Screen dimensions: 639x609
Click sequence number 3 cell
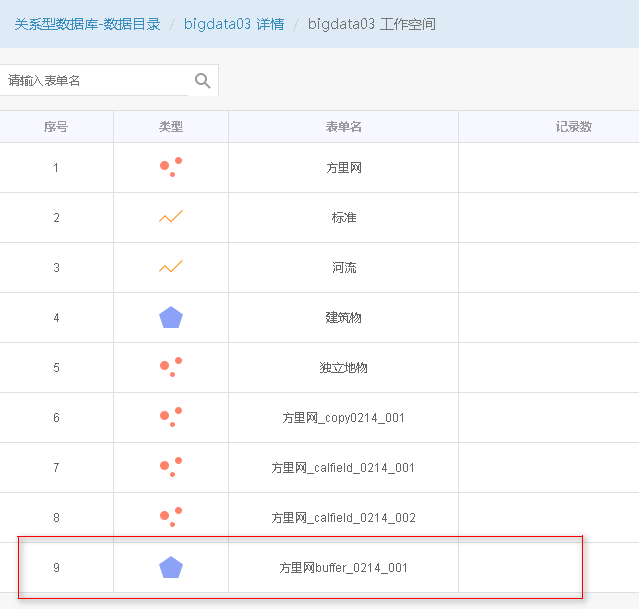tap(56, 268)
